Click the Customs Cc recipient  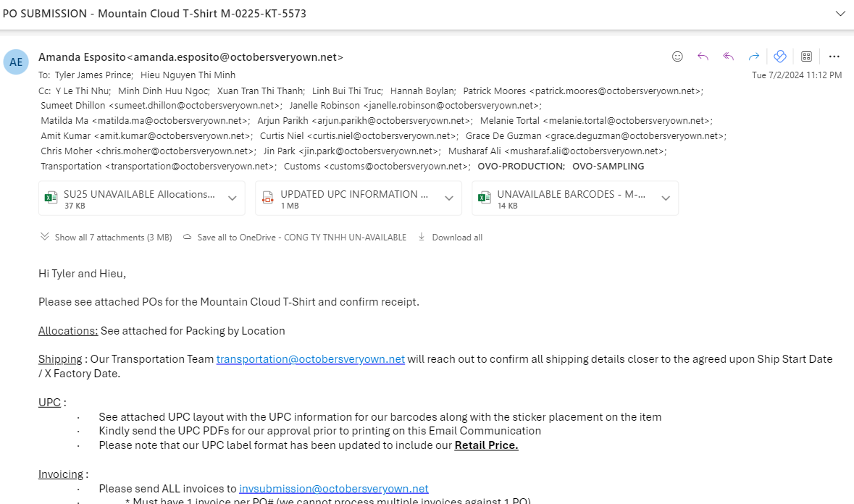377,167
